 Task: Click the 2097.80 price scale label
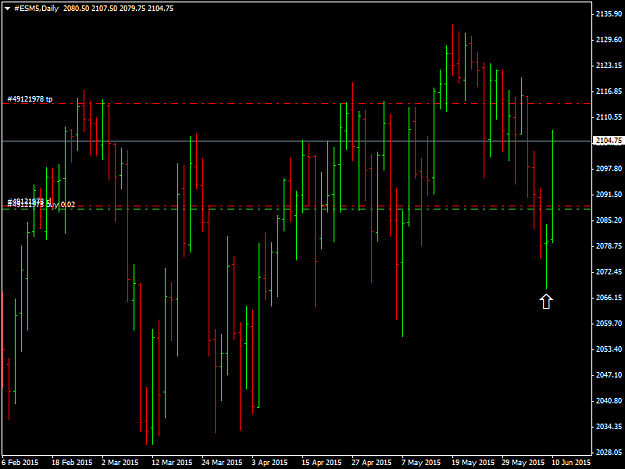[609, 169]
